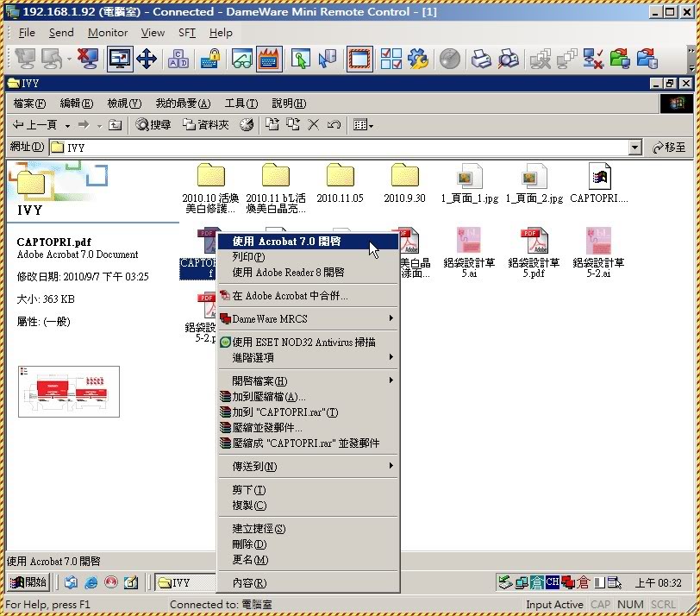Open the SFT menu
This screenshot has height=616, width=700.
[186, 33]
